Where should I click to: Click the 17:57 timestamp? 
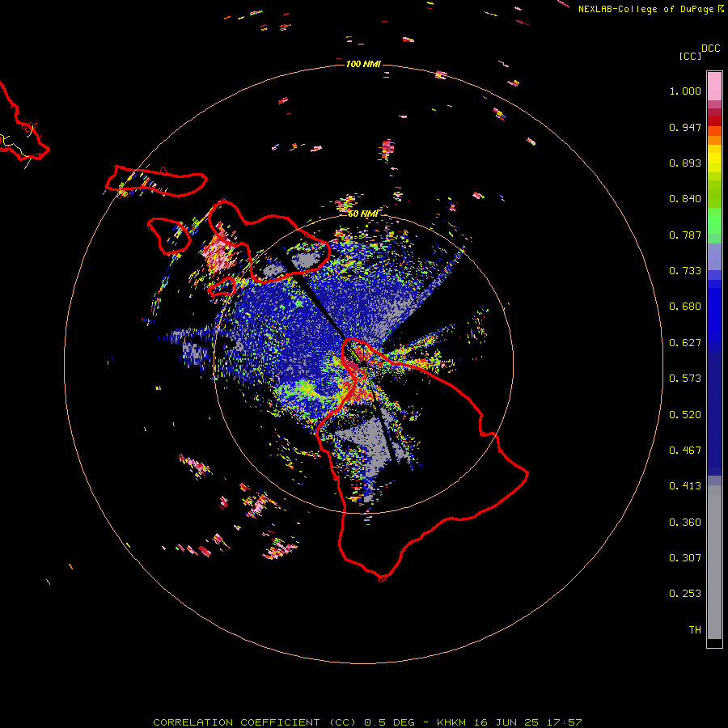pos(565,722)
